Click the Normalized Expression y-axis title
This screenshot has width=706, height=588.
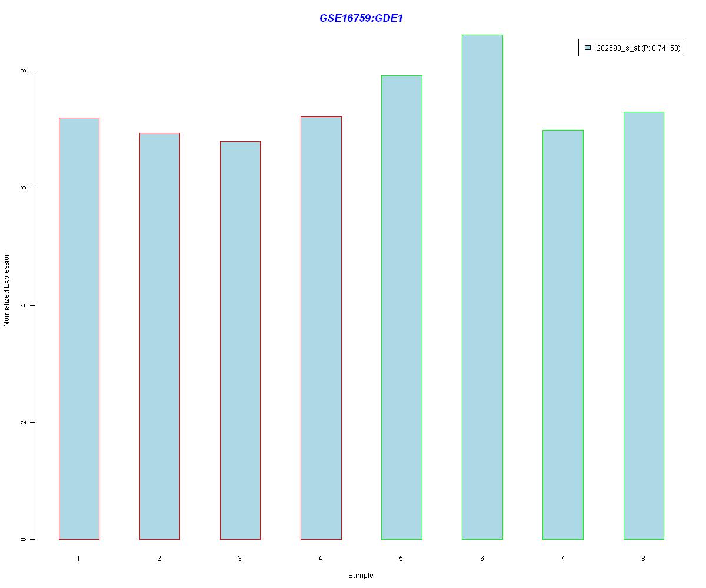pos(7,289)
